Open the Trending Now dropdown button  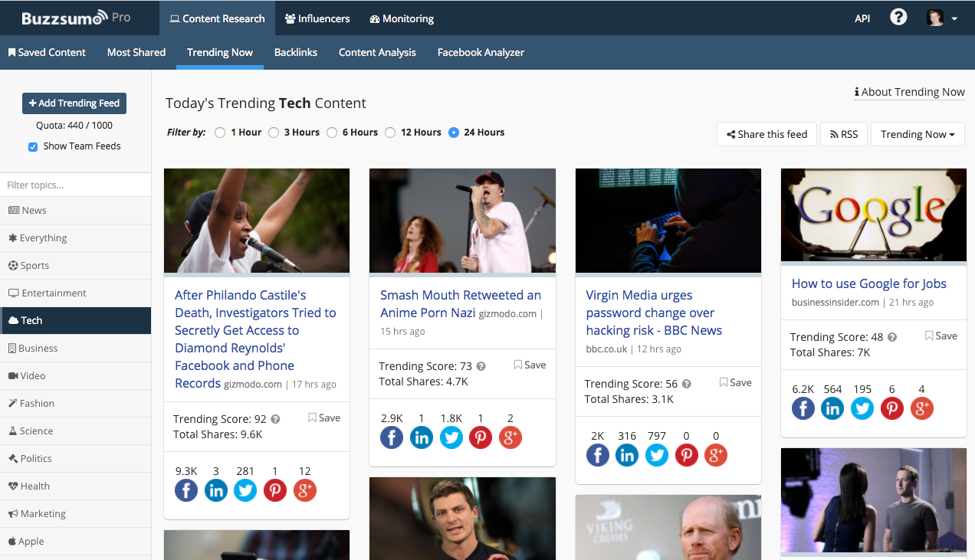coord(918,134)
